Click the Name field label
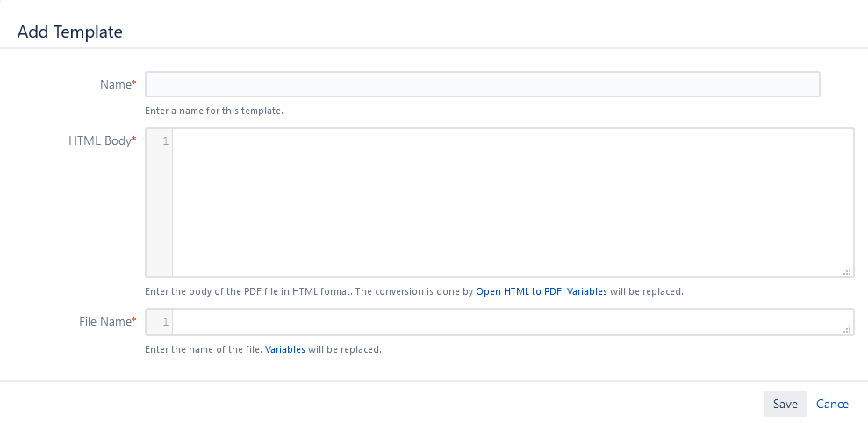The image size is (868, 423). tap(115, 84)
